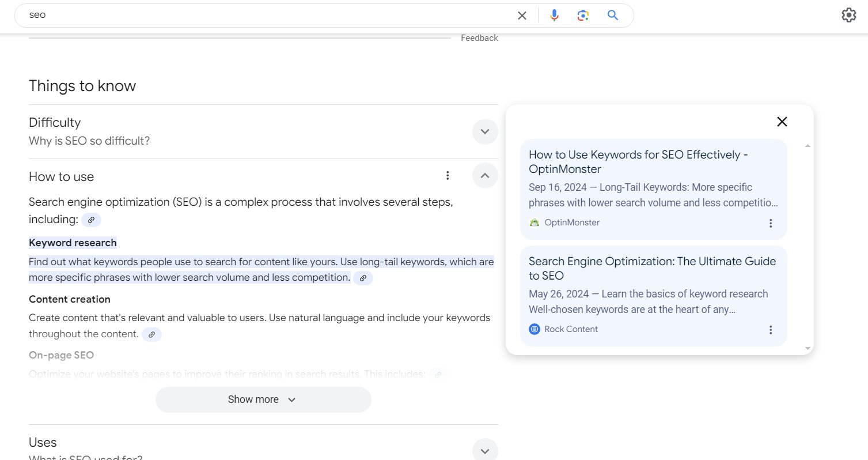Open settings via the gear icon
The width and height of the screenshot is (868, 460).
click(849, 15)
